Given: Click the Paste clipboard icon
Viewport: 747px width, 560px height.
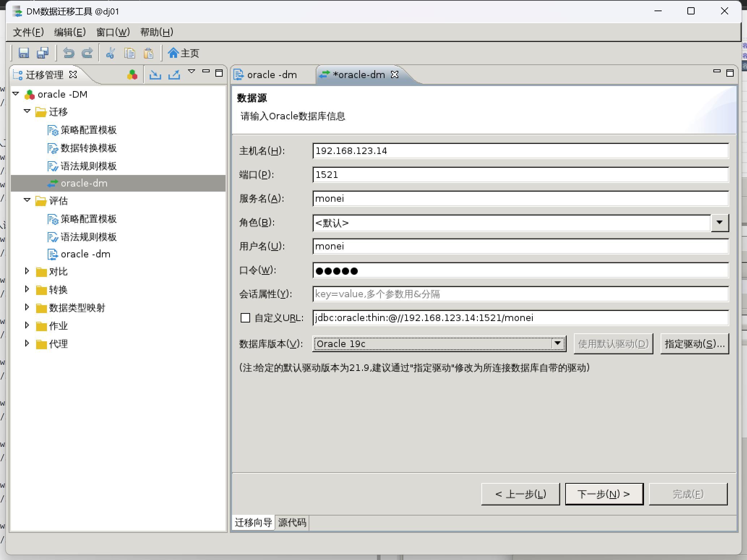Looking at the screenshot, I should pyautogui.click(x=149, y=53).
